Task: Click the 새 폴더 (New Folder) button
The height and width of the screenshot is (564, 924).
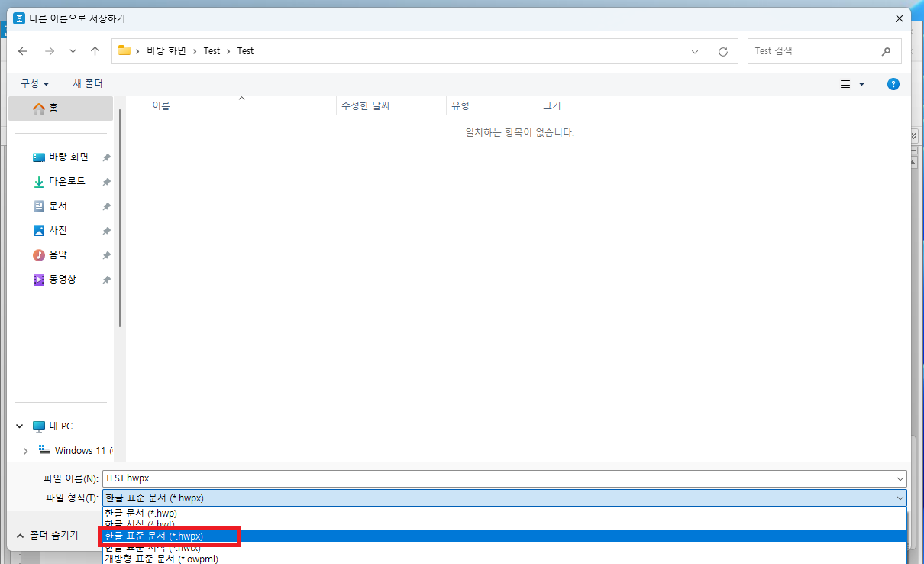Action: 88,83
